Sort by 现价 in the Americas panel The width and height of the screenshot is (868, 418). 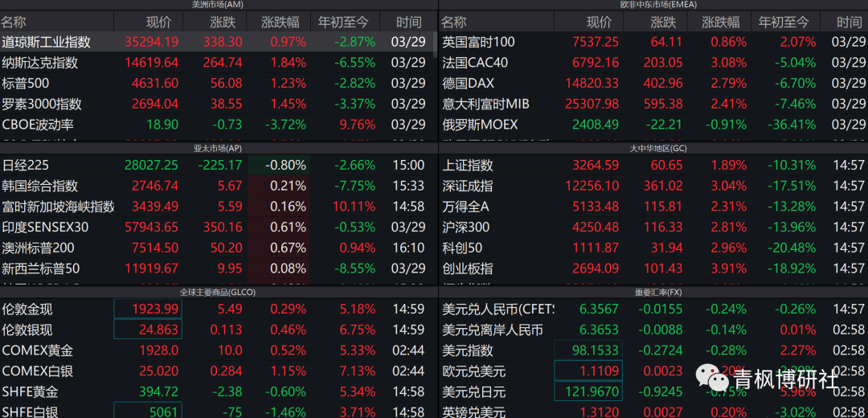pyautogui.click(x=158, y=23)
